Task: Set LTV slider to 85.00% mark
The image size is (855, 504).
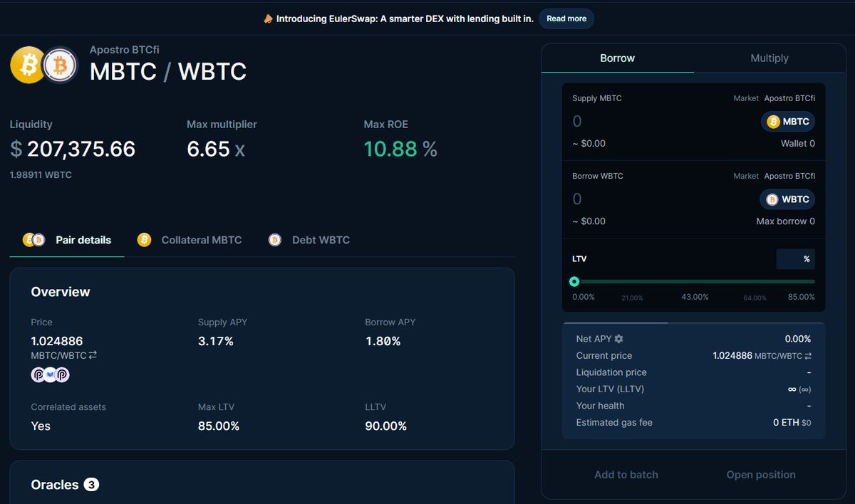Action: pyautogui.click(x=801, y=297)
